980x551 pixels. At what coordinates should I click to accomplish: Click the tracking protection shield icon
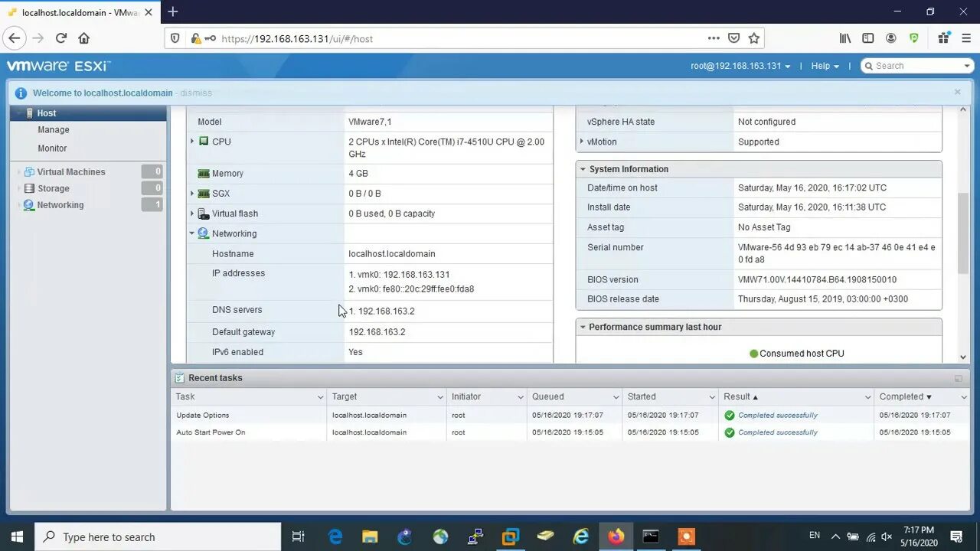(x=175, y=38)
